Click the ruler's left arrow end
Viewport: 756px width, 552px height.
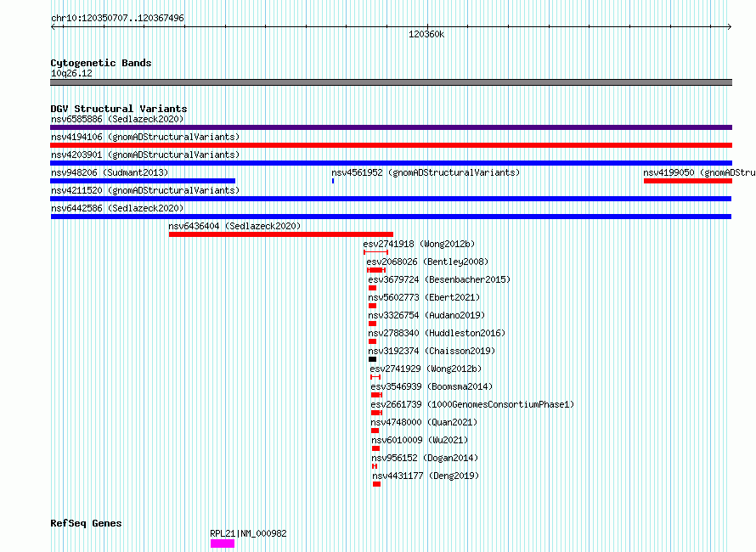click(53, 27)
